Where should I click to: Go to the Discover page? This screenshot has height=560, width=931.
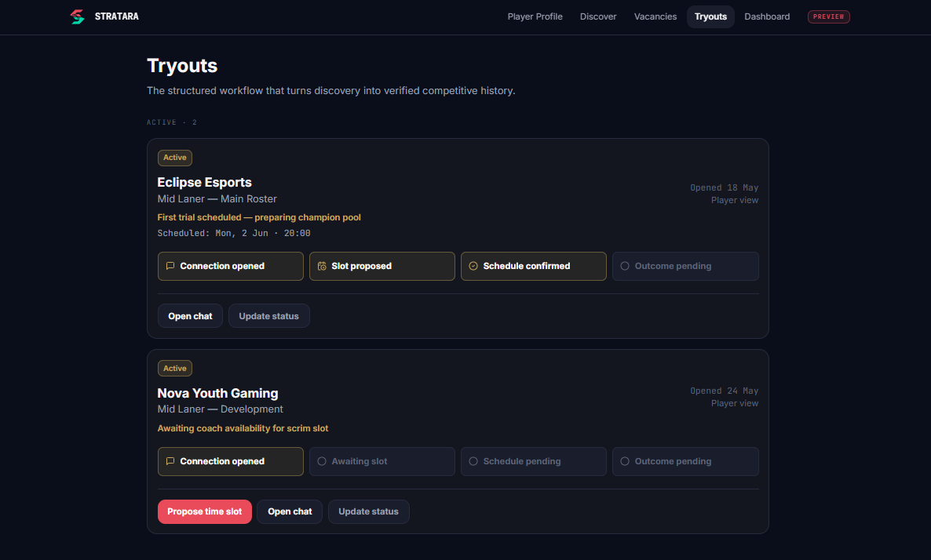[x=598, y=16]
